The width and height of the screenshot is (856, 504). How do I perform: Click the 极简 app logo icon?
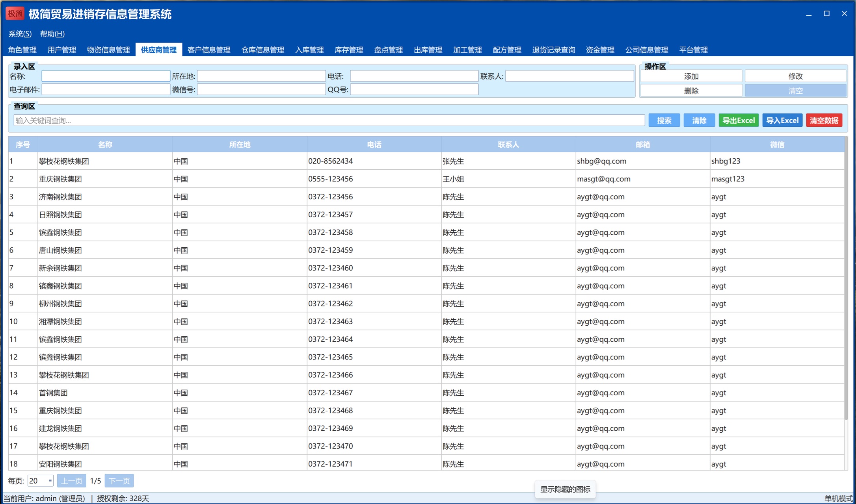pyautogui.click(x=15, y=14)
